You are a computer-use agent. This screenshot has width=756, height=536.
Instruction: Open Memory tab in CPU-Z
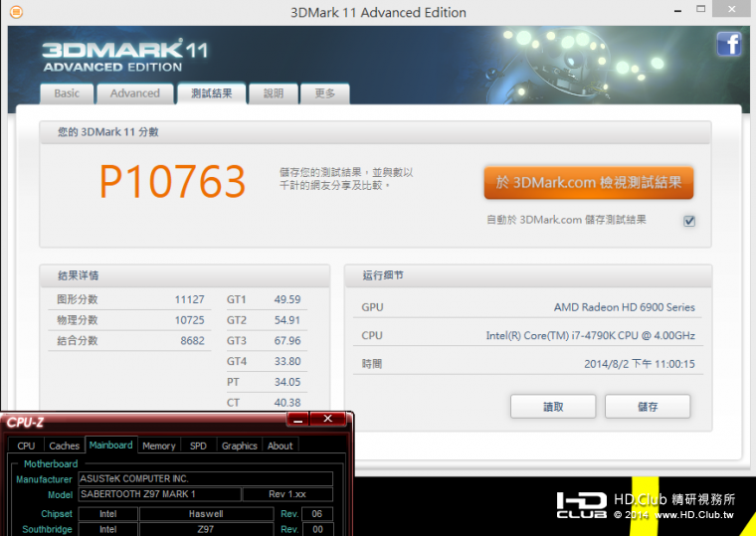159,446
